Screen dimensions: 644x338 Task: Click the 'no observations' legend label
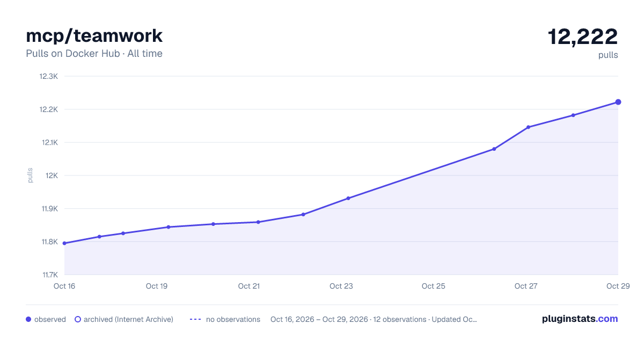click(x=233, y=319)
